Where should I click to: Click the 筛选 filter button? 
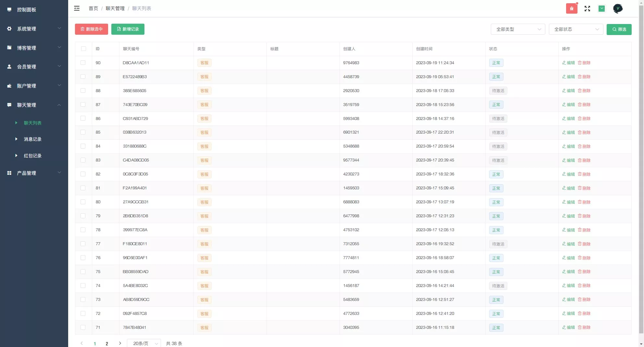619,29
